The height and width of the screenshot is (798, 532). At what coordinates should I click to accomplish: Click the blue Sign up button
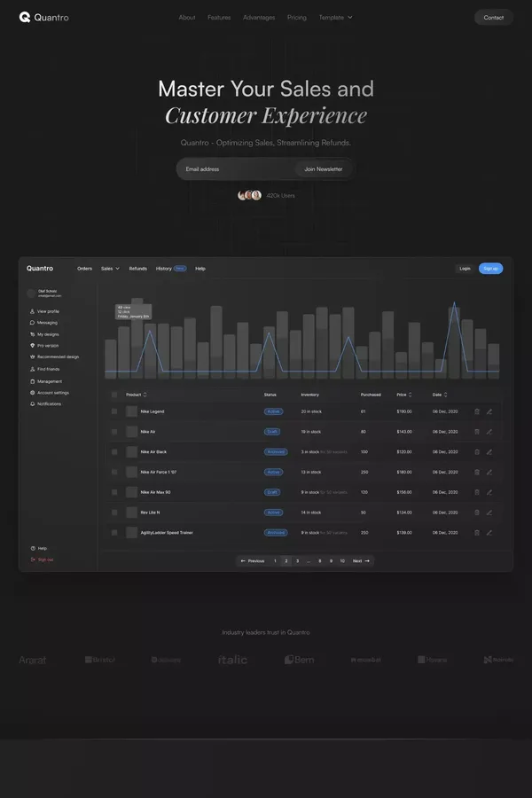point(490,268)
